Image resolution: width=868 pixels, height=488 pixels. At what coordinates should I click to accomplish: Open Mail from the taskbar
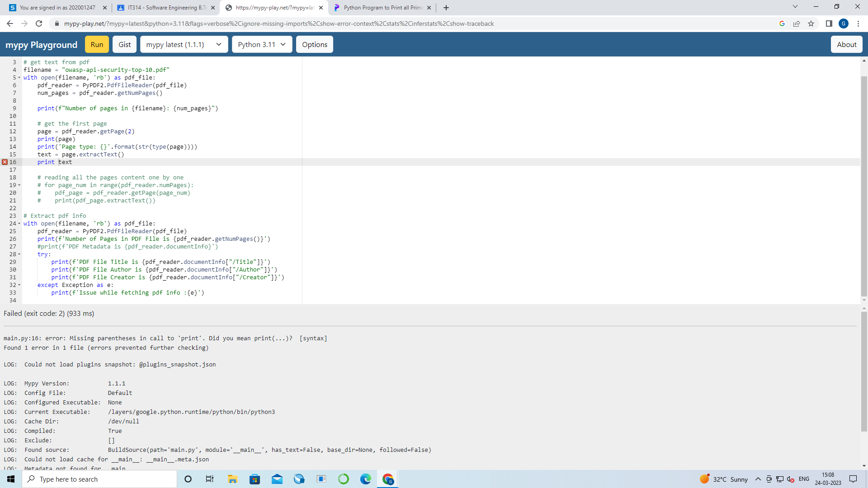(x=277, y=479)
